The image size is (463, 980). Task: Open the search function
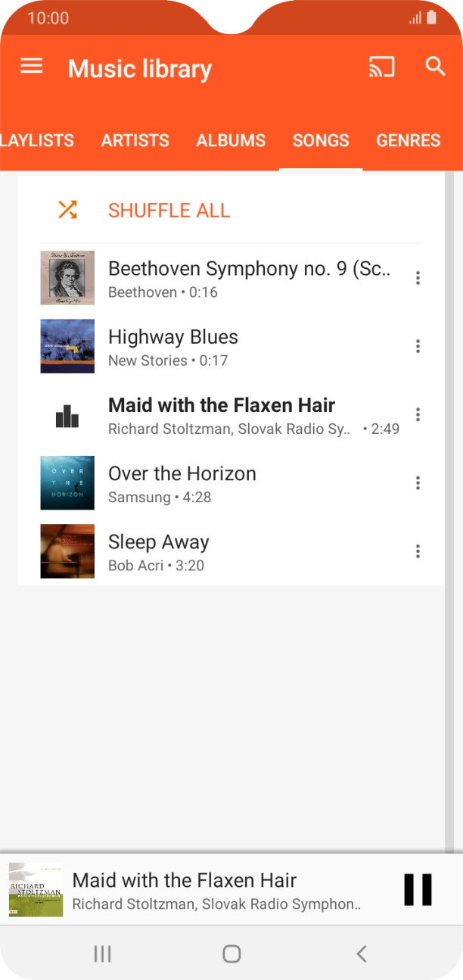(435, 67)
